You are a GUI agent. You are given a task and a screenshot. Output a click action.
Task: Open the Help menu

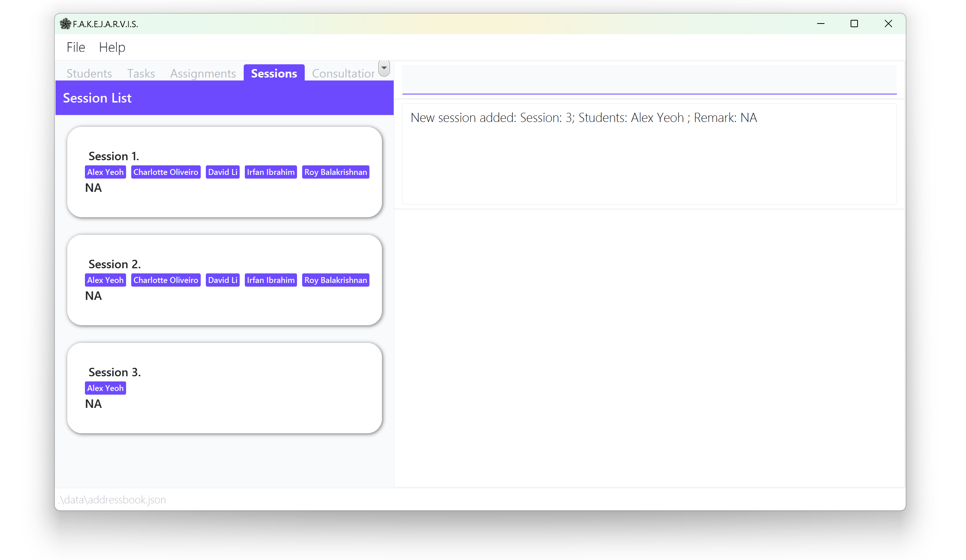coord(112,47)
